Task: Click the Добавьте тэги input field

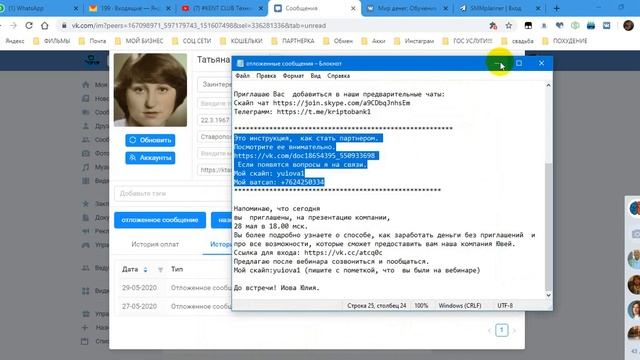Action: 173,193
